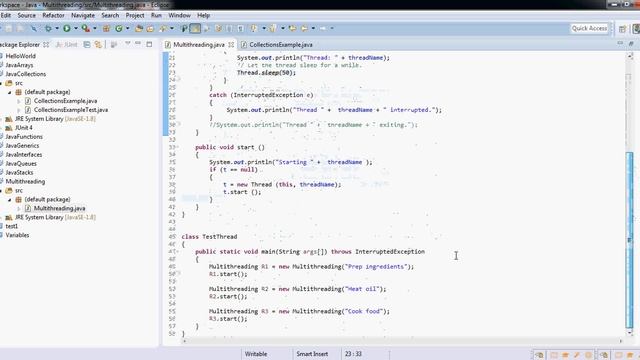Click the Smart Insert status bar entry
This screenshot has height=360, width=640.
(312, 354)
